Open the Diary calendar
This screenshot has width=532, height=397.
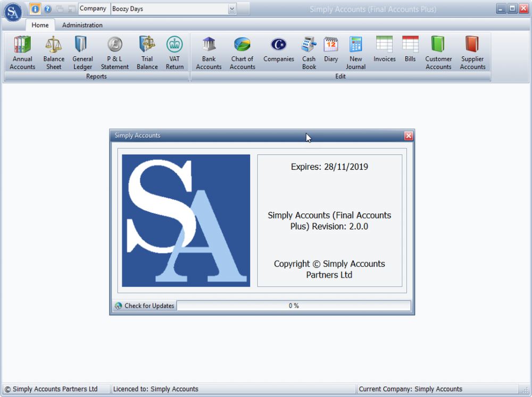click(x=331, y=49)
